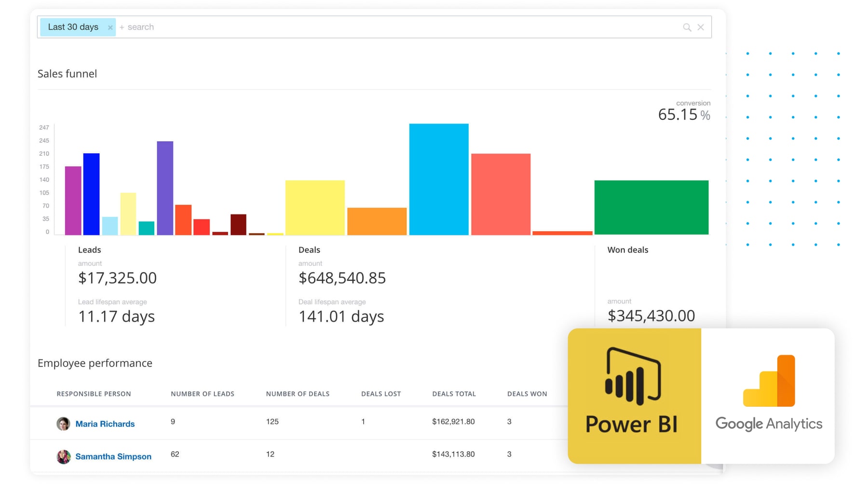Click the Power BI logo tile
Screen dimensions: 868x491
pos(634,396)
